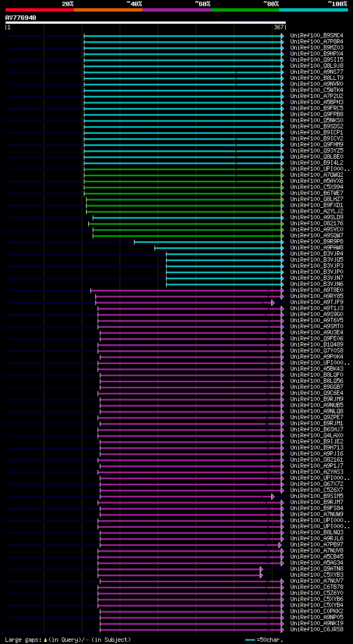Select the UniRef100_C6TB78 label
Screen dimensions: 353x644
pyautogui.click(x=317, y=587)
